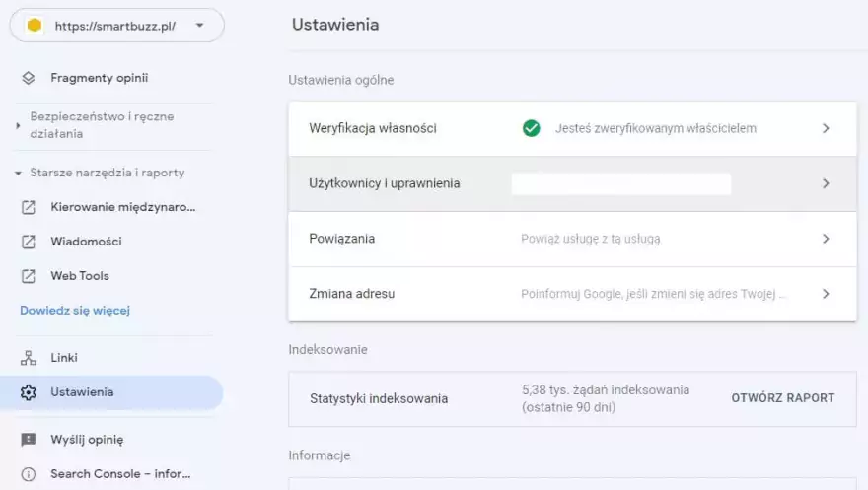Click 'Powiąż usługę z tą usługą' text
This screenshot has width=868, height=490.
coord(591,239)
